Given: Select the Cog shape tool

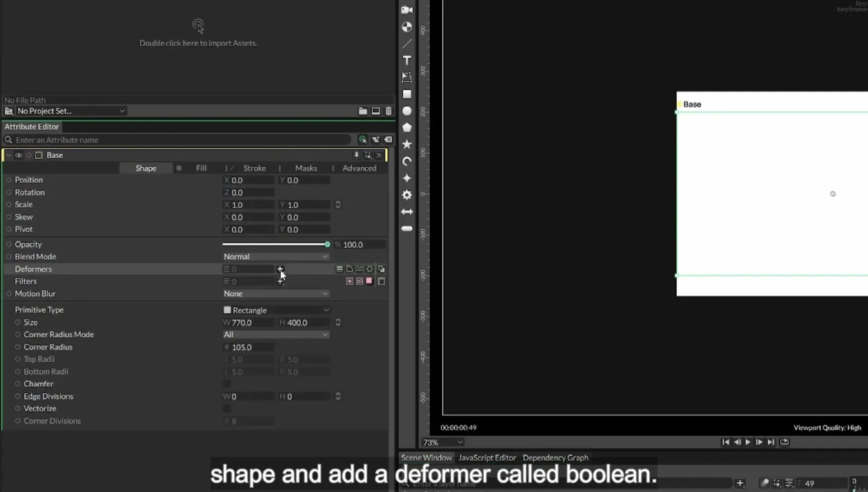Looking at the screenshot, I should (x=407, y=195).
